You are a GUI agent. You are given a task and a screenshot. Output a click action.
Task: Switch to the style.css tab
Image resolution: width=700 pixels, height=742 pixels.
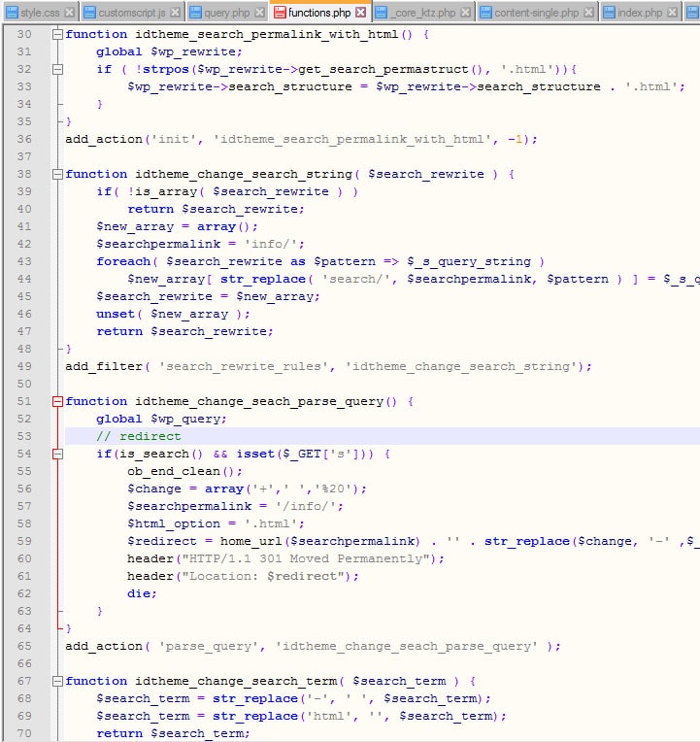click(40, 13)
